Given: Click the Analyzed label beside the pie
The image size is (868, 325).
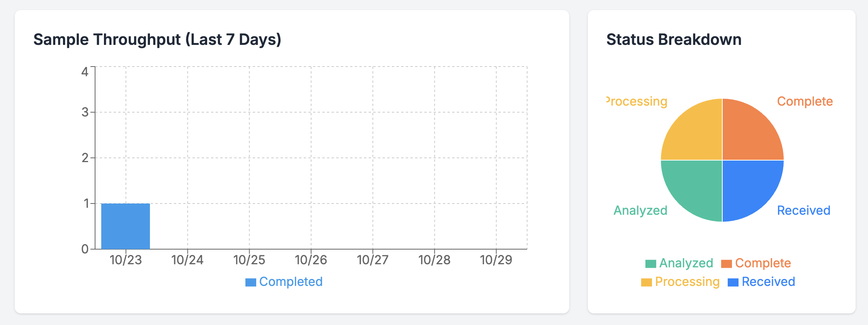Looking at the screenshot, I should point(640,210).
